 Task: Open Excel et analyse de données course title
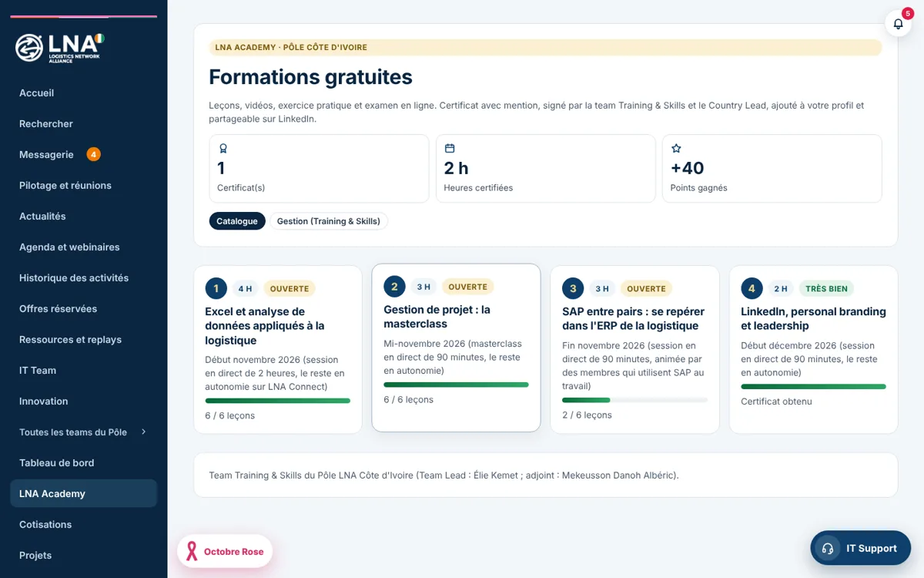click(265, 326)
